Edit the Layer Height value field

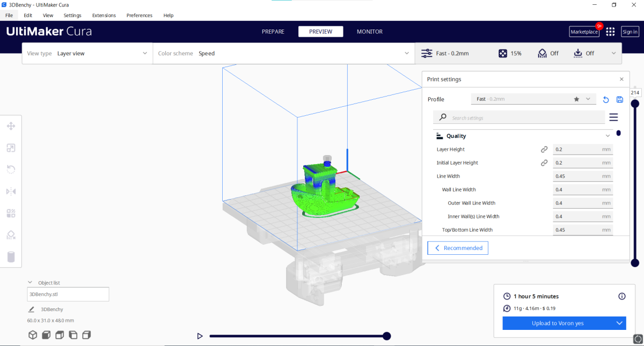[583, 150]
